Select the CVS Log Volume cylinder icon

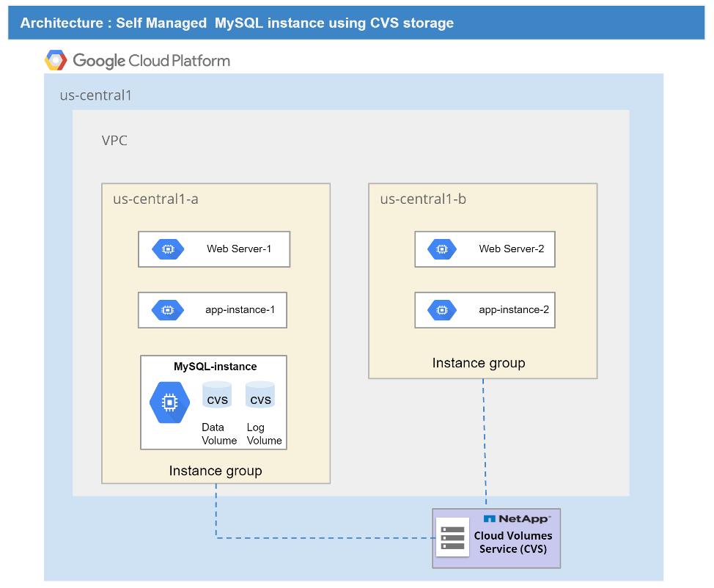(x=260, y=397)
